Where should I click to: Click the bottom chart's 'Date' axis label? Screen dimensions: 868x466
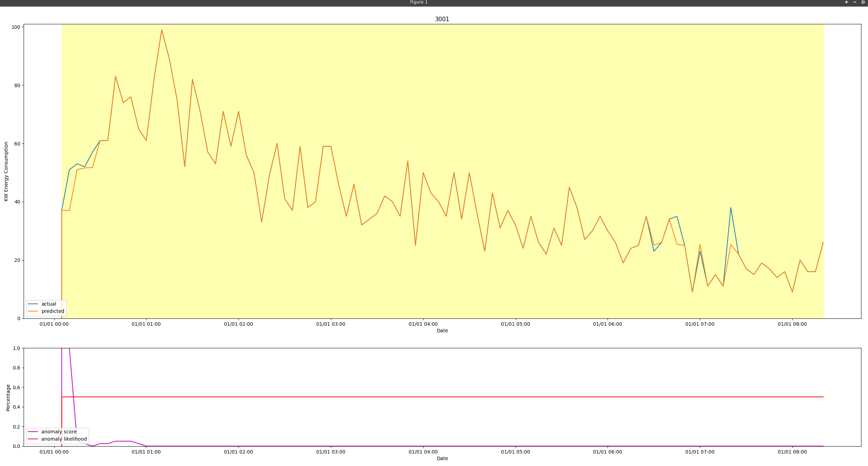442,458
